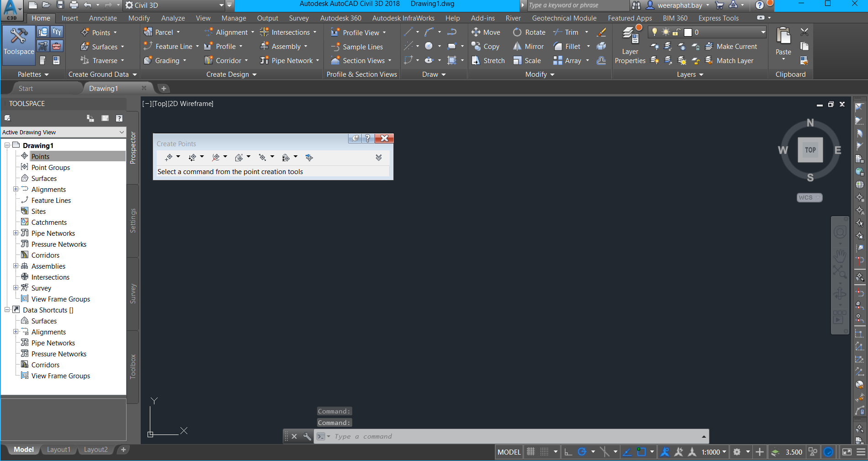Toggle Clean Screen icon in status bar
868x461 pixels.
tap(847, 452)
